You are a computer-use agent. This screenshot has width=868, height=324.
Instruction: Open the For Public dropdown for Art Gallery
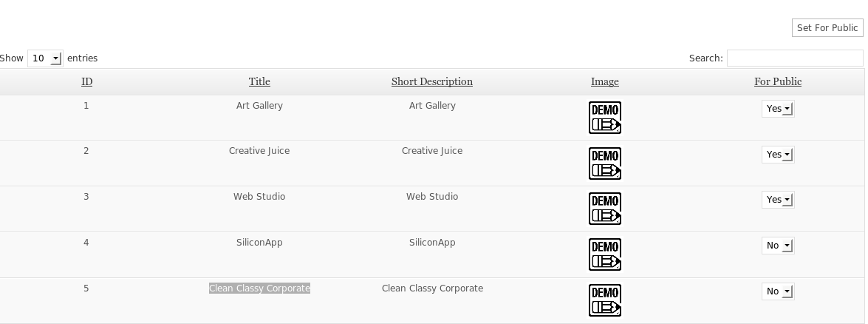click(x=778, y=109)
